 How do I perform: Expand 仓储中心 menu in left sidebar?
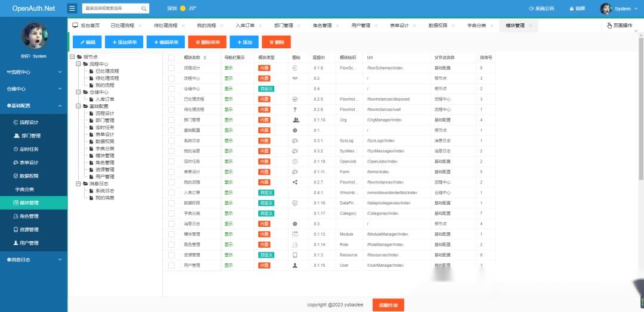click(33, 89)
